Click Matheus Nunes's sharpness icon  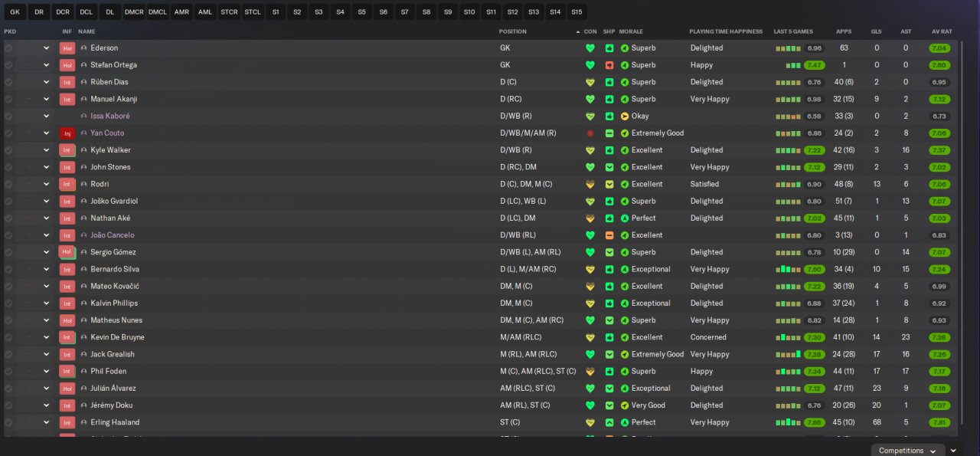click(x=609, y=320)
